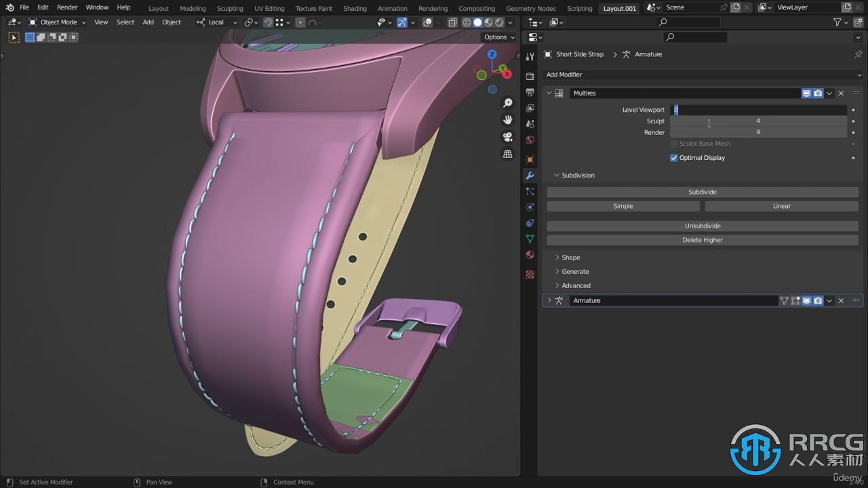The image size is (868, 488).
Task: Open the Object Data properties tab
Action: (530, 239)
